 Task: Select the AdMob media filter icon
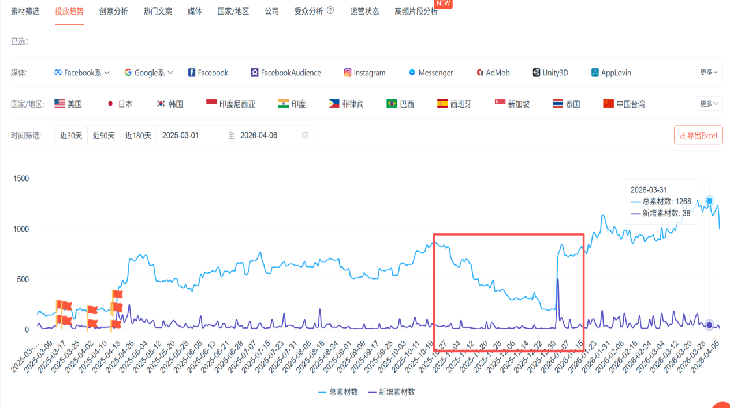click(x=477, y=72)
